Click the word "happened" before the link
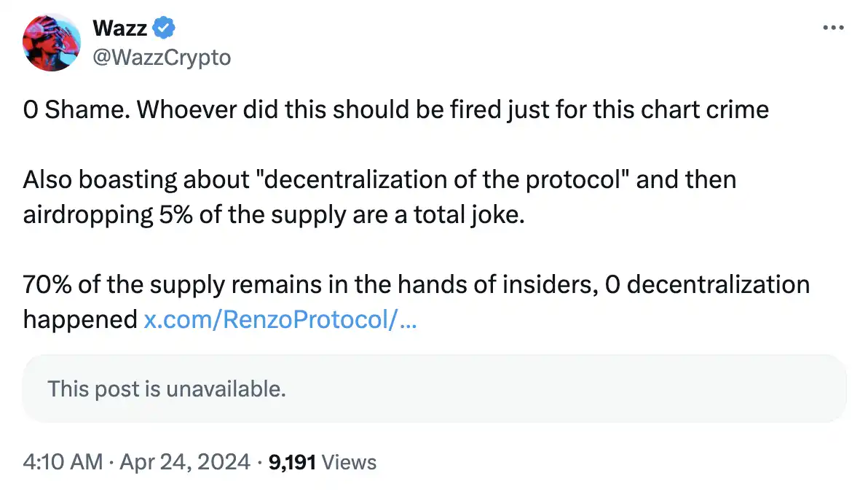Screen dimensions: 868x500 (x=80, y=319)
